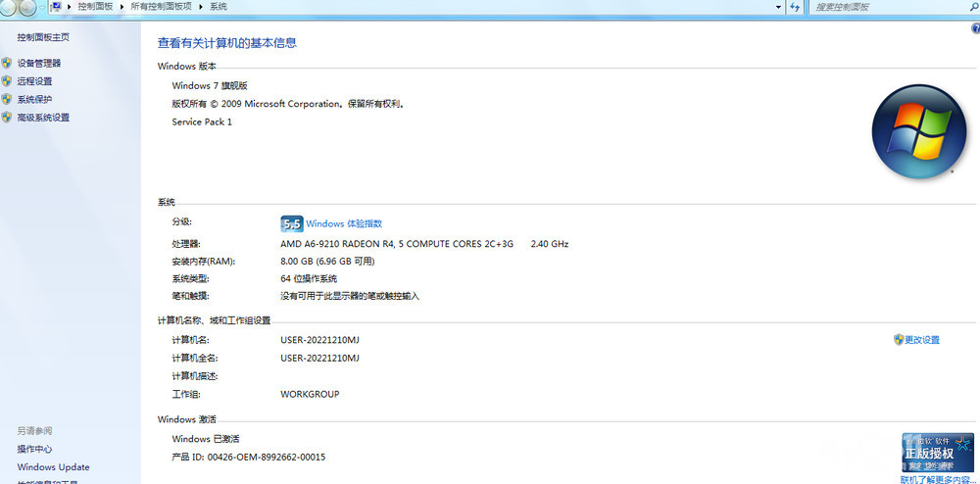Open the Windows 体验指数 link

pos(344,223)
